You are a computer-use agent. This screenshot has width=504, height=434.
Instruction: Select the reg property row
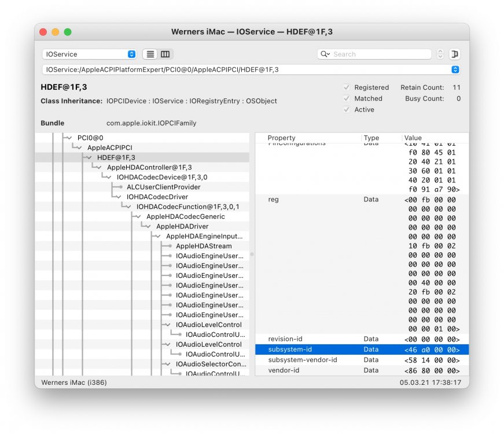click(x=362, y=264)
